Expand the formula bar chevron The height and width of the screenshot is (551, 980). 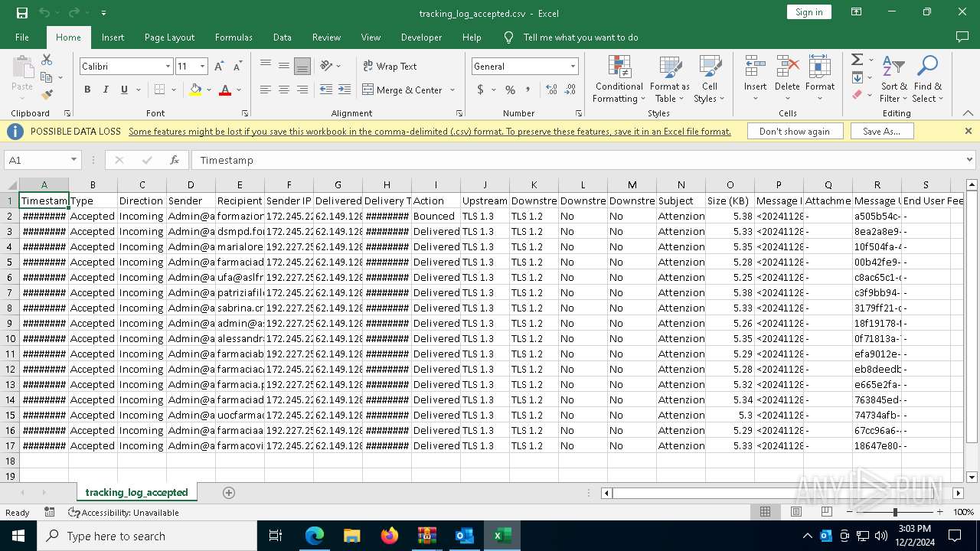coord(969,160)
